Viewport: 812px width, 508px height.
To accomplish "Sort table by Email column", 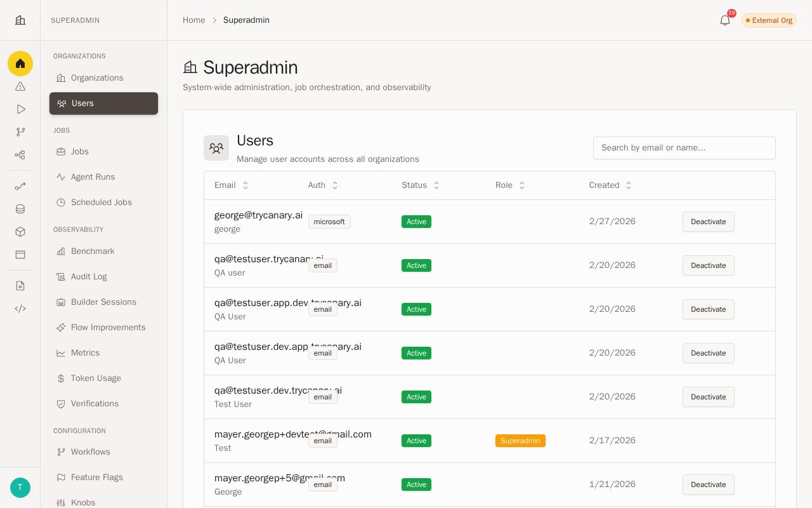I will pyautogui.click(x=232, y=185).
